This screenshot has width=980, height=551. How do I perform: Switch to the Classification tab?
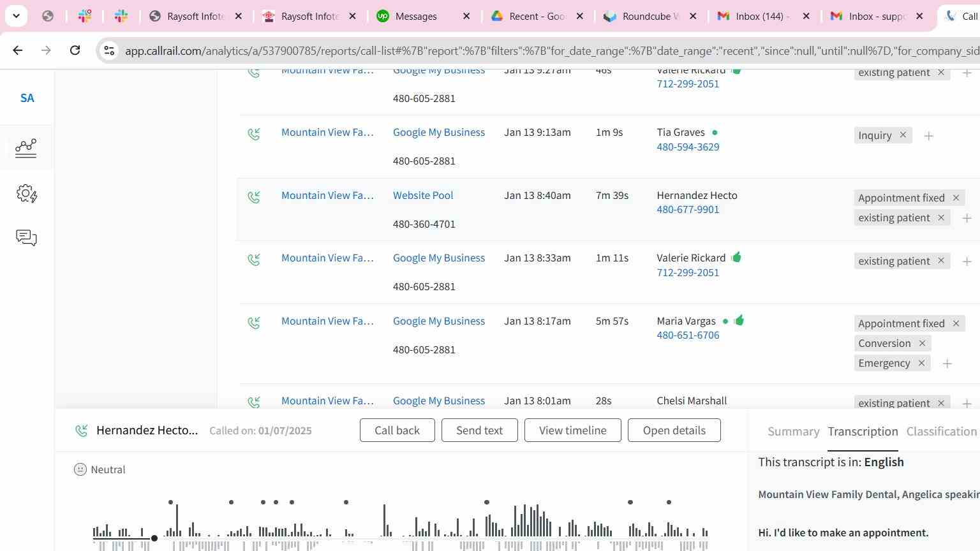click(x=942, y=432)
